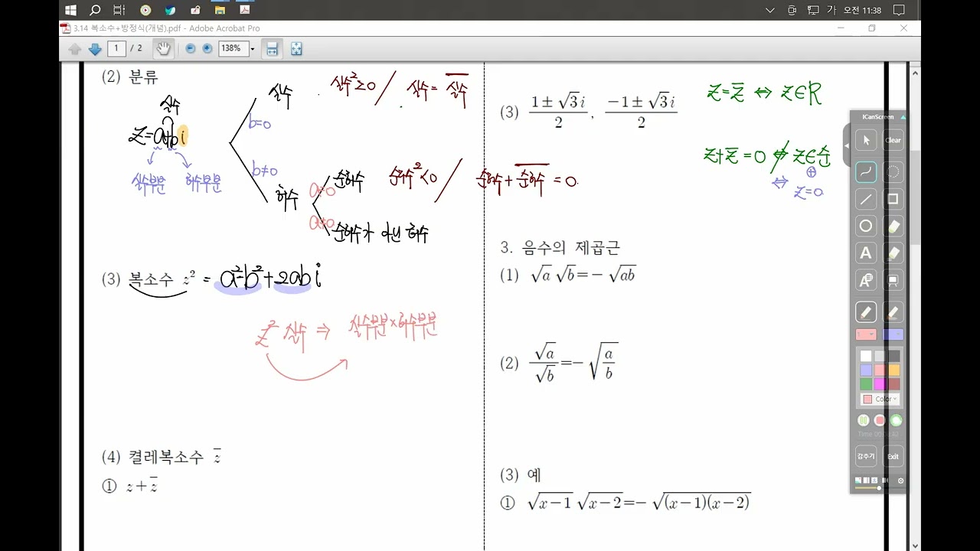Select the freehand curve pen tool
Screen dimensions: 980x551
pos(866,172)
